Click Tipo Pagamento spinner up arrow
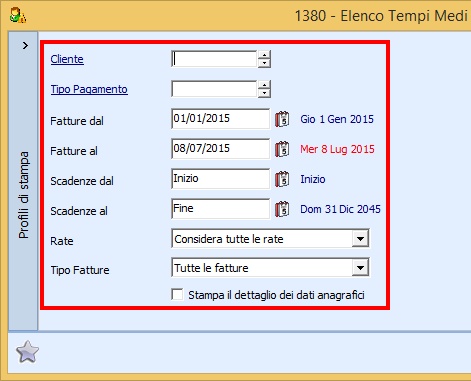The image size is (471, 381). 264,85
